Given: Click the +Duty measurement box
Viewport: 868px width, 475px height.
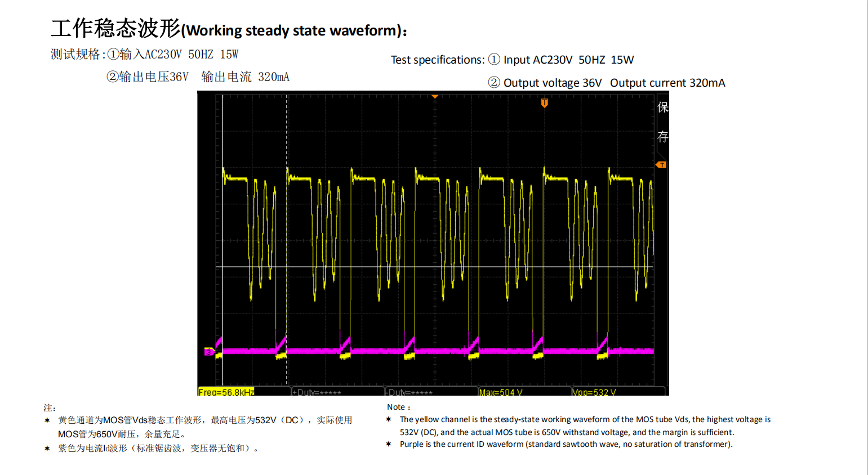Looking at the screenshot, I should (317, 392).
